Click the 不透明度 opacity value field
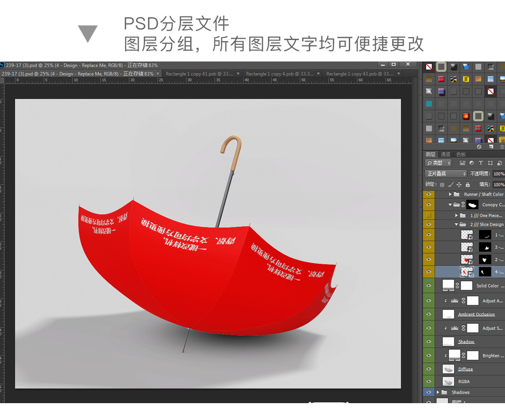 (x=499, y=174)
